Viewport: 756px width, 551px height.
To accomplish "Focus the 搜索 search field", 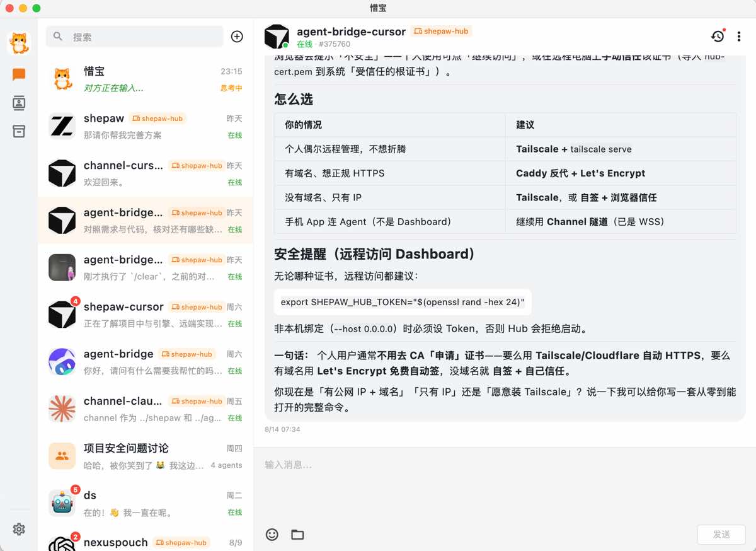I will [x=135, y=37].
